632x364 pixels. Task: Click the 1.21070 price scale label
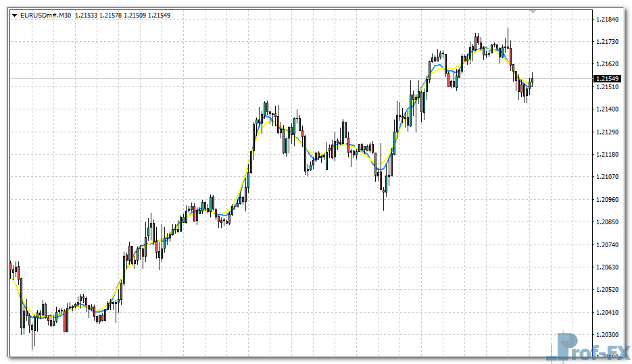click(x=608, y=177)
